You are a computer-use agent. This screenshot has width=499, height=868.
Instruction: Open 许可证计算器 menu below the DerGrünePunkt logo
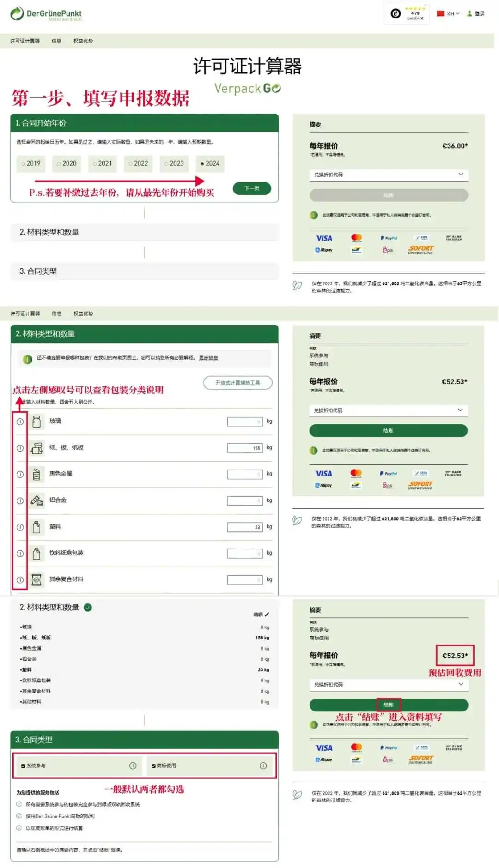click(25, 41)
